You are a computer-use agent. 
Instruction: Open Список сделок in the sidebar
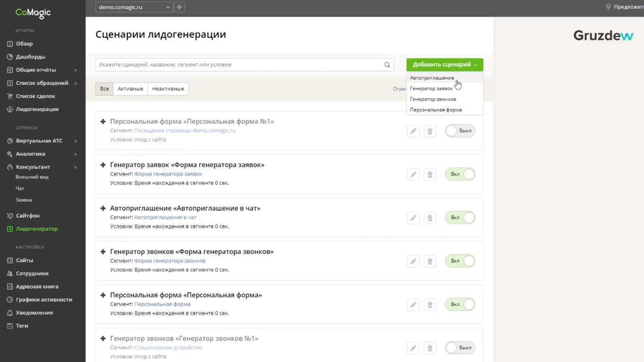[x=35, y=96]
